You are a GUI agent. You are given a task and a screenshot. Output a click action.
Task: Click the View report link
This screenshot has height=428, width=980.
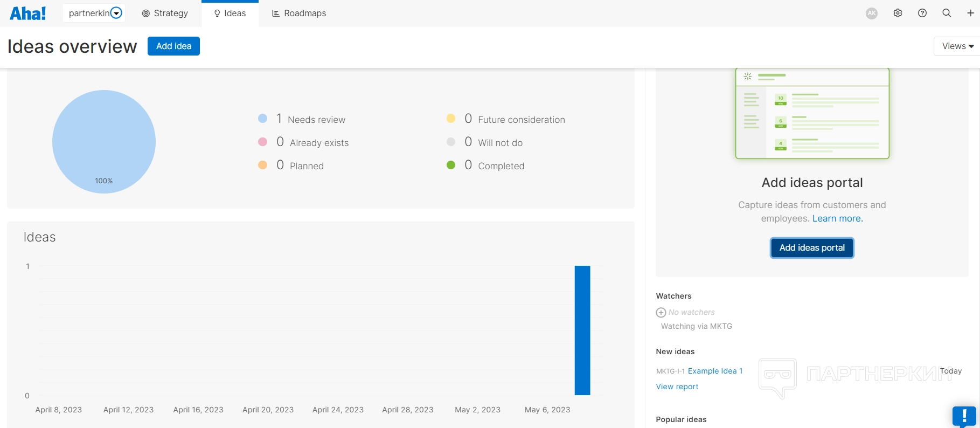pos(677,386)
